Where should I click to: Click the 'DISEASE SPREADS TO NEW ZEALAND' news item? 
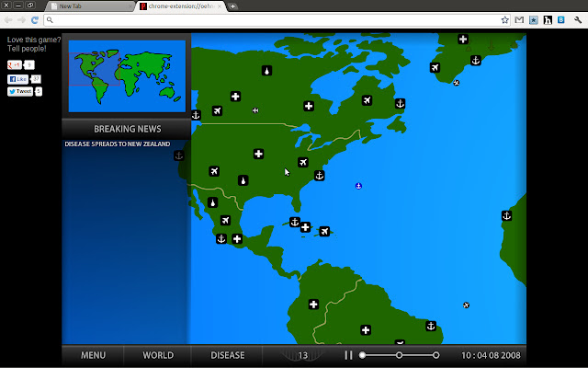pos(118,144)
